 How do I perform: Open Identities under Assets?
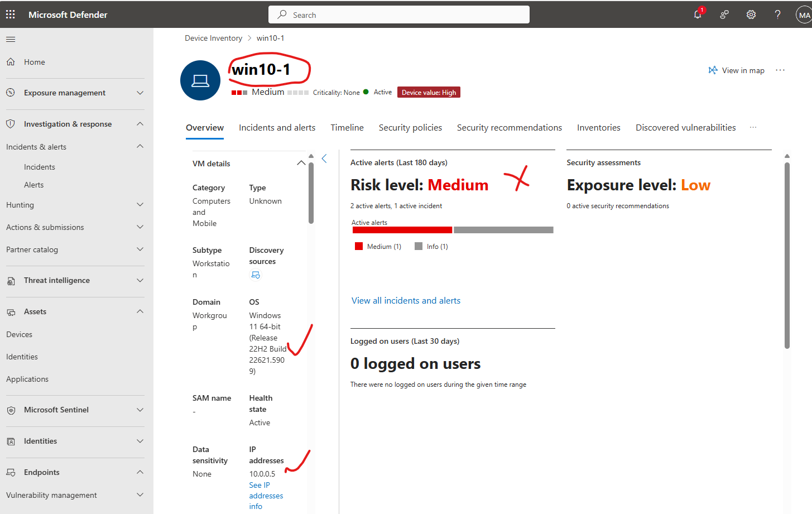coord(22,357)
